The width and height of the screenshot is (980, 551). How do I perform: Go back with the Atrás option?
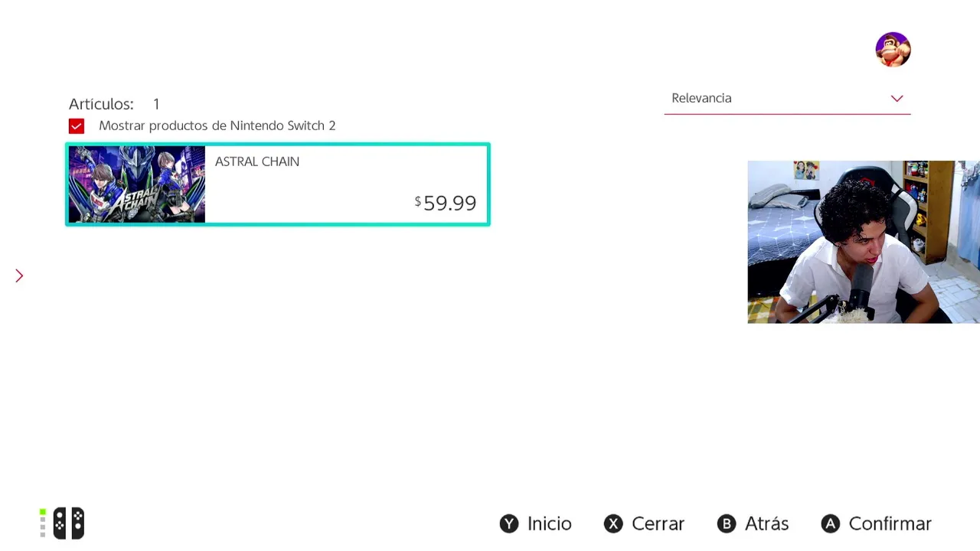tap(753, 523)
